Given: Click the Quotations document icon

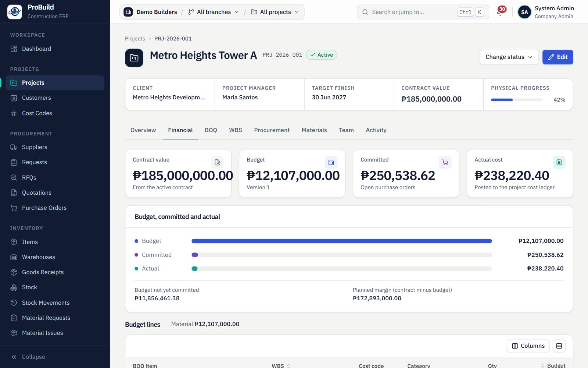Looking at the screenshot, I should [x=14, y=193].
